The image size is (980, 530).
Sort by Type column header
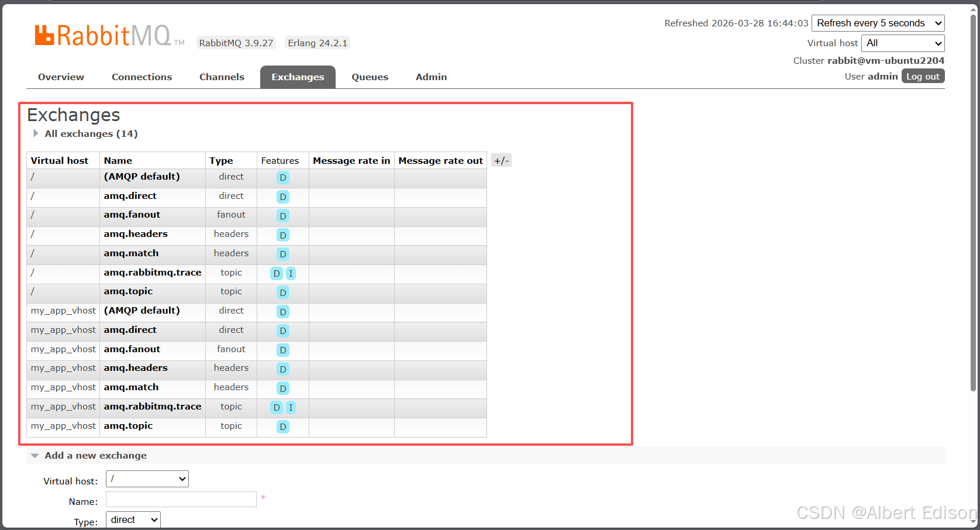pyautogui.click(x=222, y=160)
